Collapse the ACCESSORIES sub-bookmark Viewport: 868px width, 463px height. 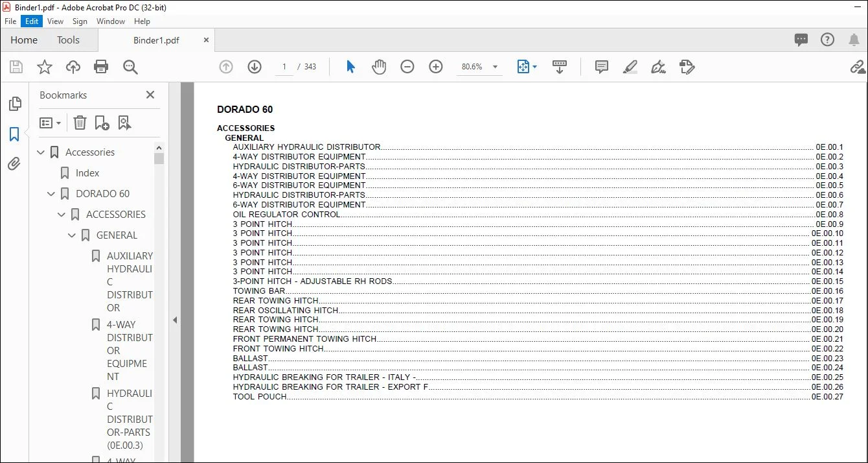click(62, 215)
